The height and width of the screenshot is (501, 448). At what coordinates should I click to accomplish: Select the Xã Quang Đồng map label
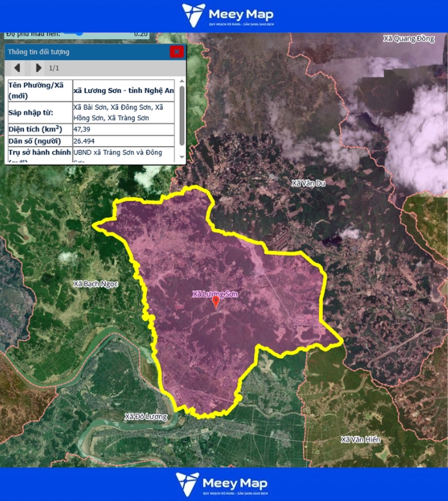(408, 39)
